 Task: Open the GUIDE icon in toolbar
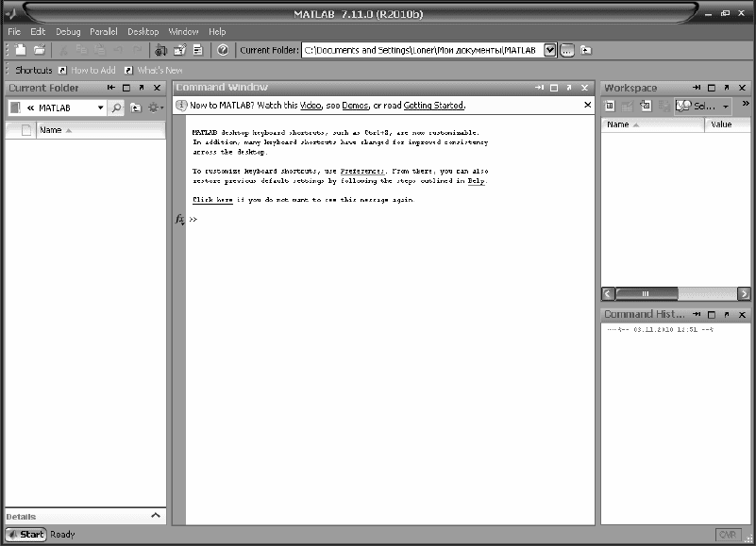180,50
